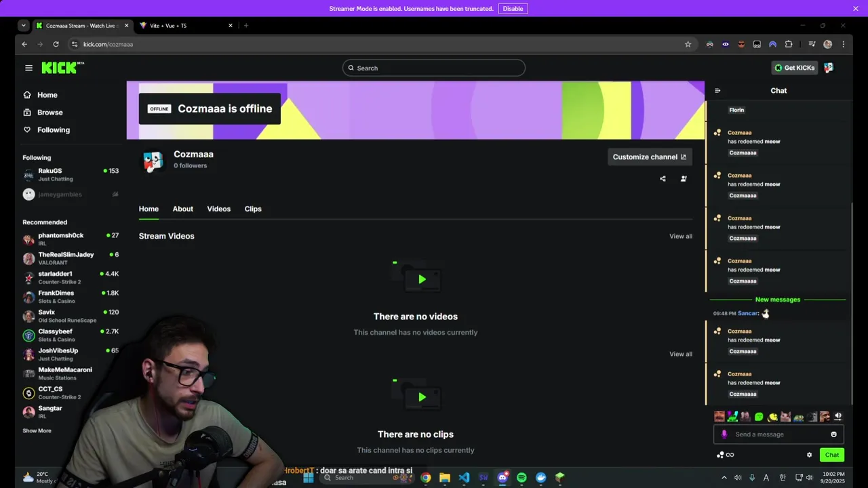Dismiss the Streamer Mode banner
Screen dimensions: 868x488
(x=856, y=9)
